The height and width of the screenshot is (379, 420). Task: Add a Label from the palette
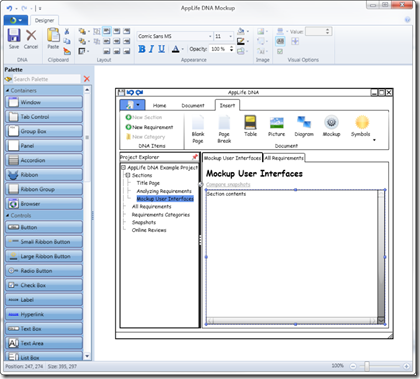click(44, 300)
